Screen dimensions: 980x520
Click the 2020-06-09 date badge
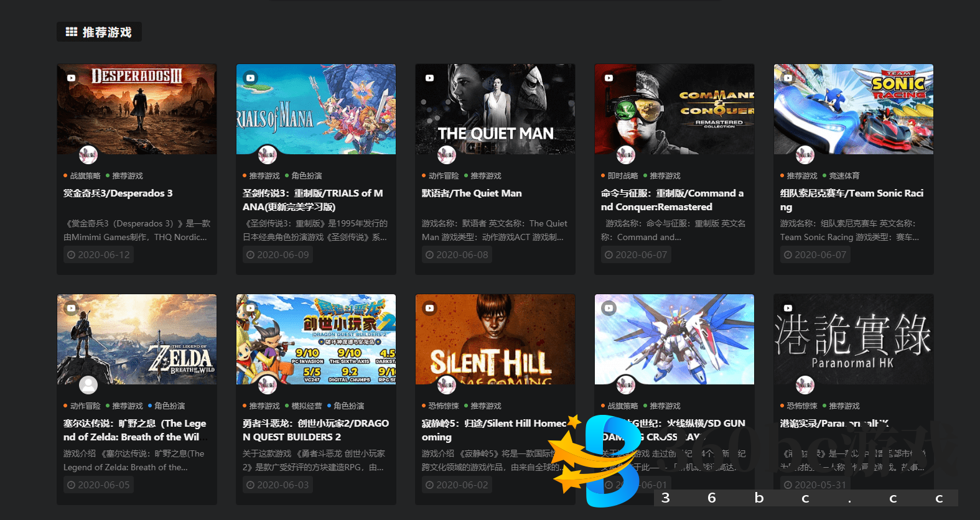(278, 255)
